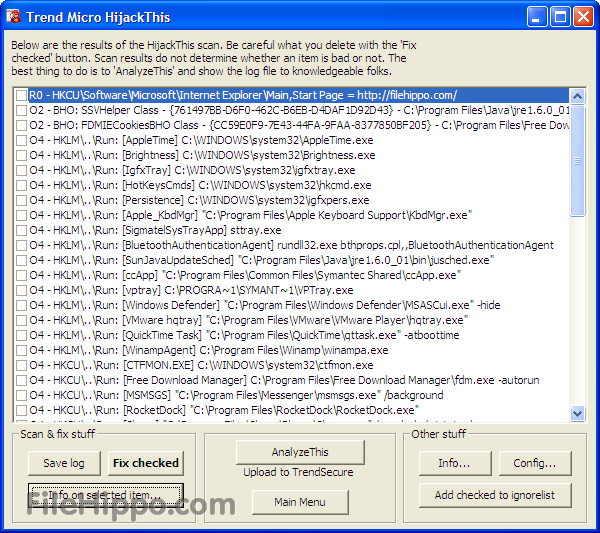Select the FDMIECookiesBHO Class row text
Image resolution: width=600 pixels, height=533 pixels.
[299, 125]
